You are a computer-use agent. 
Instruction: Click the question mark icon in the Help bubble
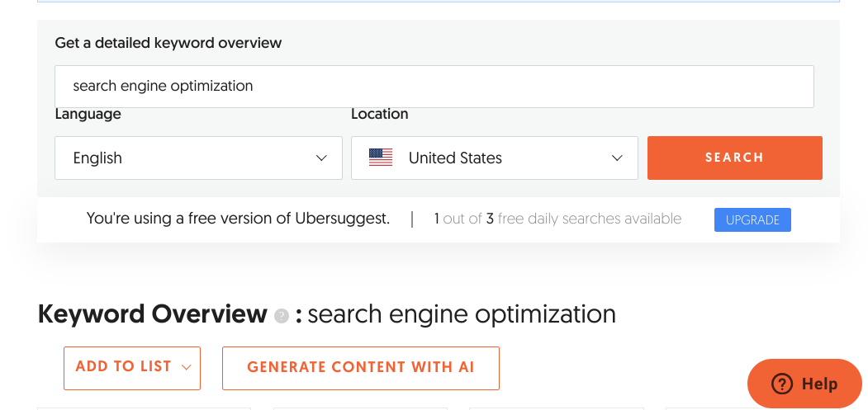tap(782, 384)
